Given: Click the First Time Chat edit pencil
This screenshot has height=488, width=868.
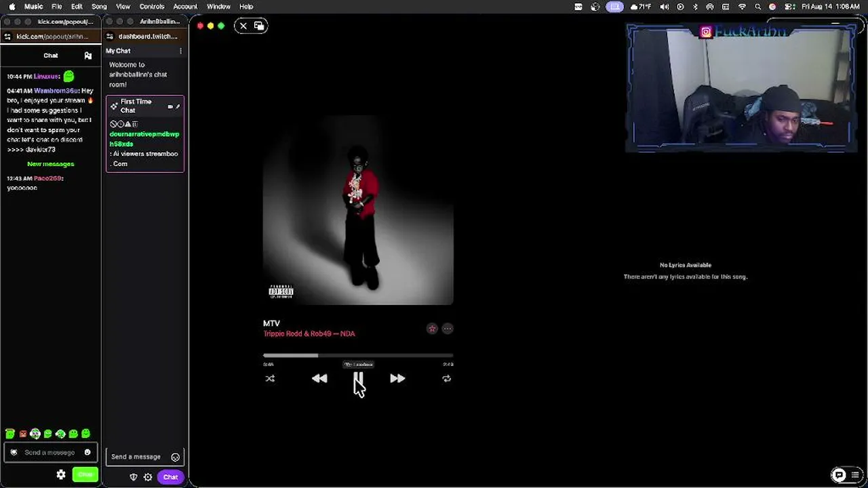Looking at the screenshot, I should (178, 106).
